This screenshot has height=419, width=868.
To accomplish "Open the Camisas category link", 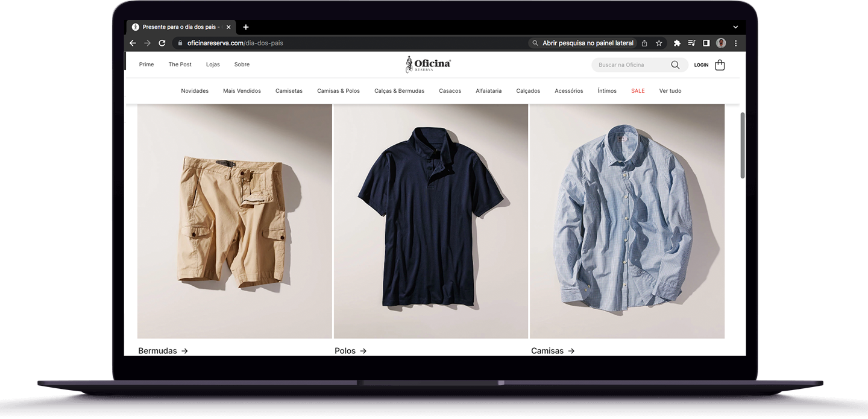I will [x=553, y=350].
